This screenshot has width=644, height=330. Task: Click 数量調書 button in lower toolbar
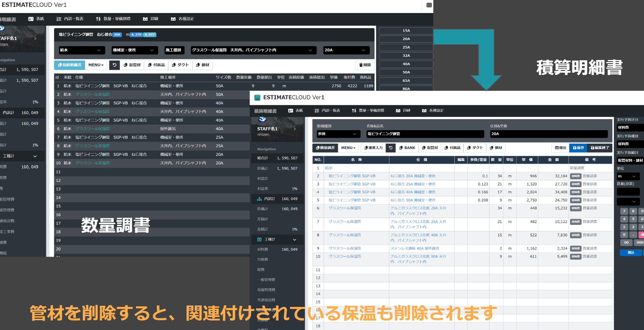325,148
